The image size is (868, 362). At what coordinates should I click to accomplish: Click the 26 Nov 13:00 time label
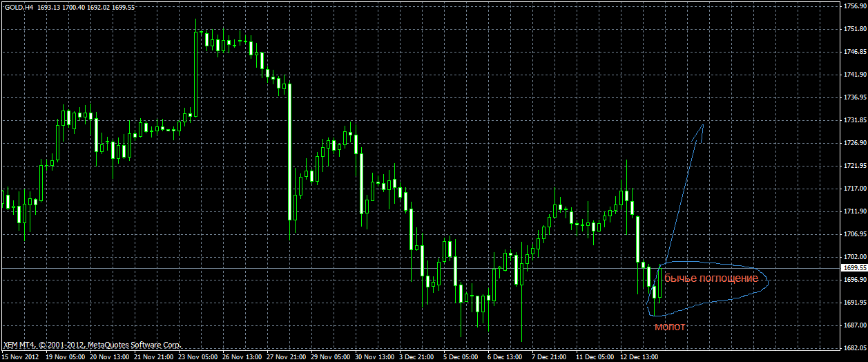(242, 357)
